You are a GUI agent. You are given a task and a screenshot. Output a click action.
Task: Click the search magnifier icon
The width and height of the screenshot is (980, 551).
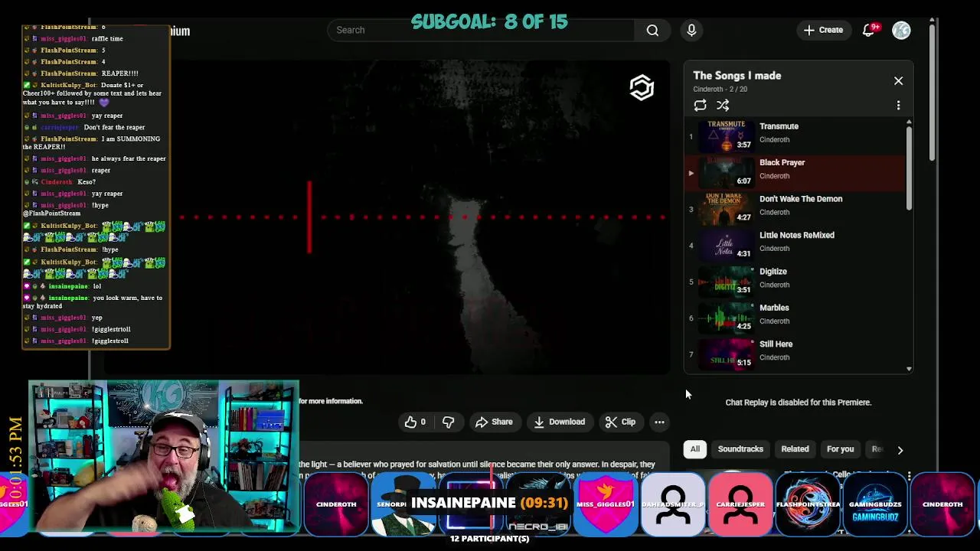(x=652, y=30)
